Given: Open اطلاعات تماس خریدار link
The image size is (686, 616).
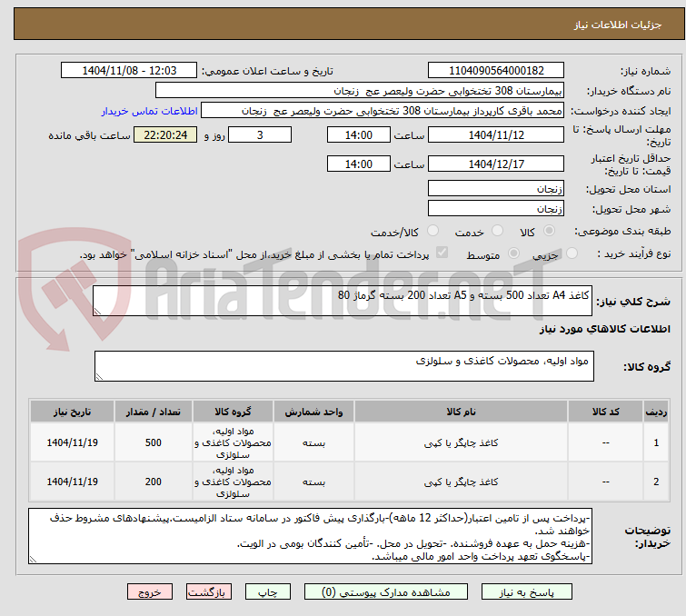Looking at the screenshot, I should click(x=150, y=111).
